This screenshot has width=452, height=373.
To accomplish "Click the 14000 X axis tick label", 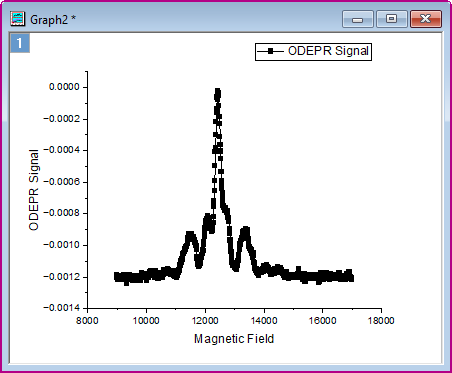I will pos(264,321).
